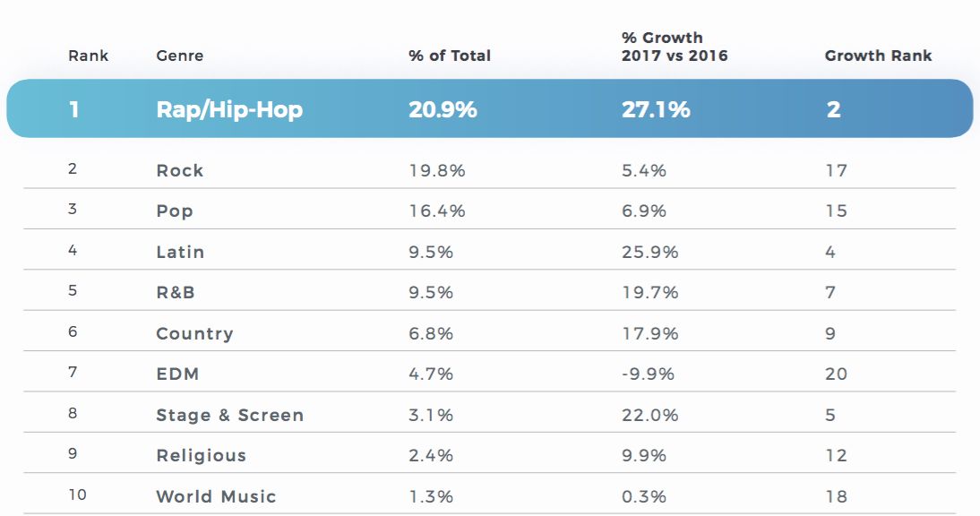980x516 pixels.
Task: Click the Genre column header
Action: 179,56
